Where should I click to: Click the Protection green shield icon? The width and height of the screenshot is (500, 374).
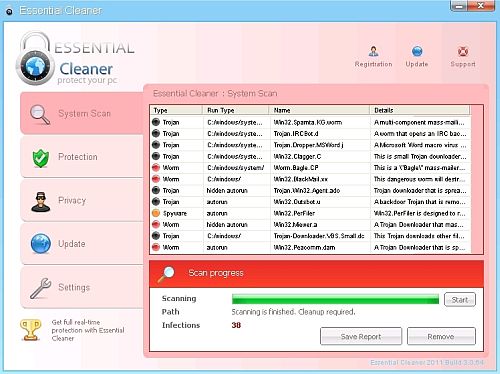(41, 158)
